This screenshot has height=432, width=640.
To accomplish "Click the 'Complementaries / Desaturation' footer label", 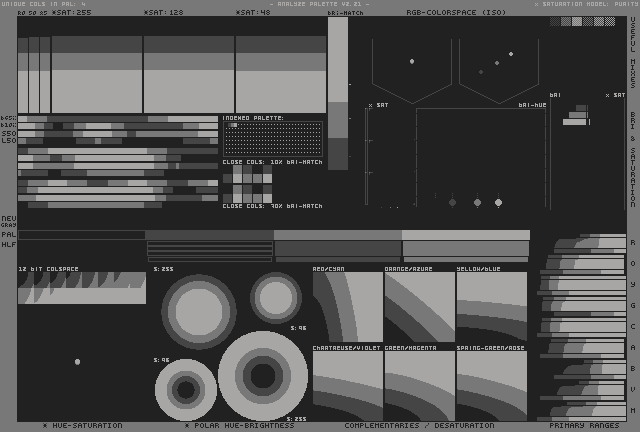I will (419, 425).
